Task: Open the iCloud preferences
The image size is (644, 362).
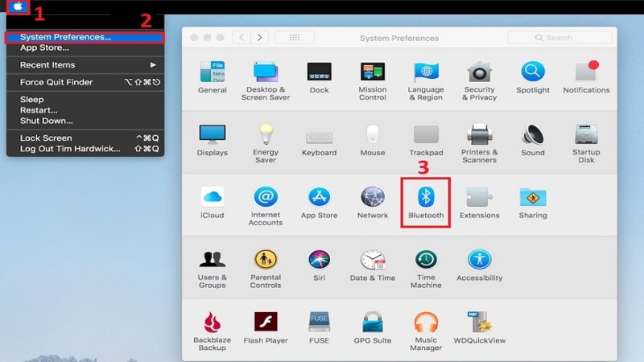Action: 212,203
